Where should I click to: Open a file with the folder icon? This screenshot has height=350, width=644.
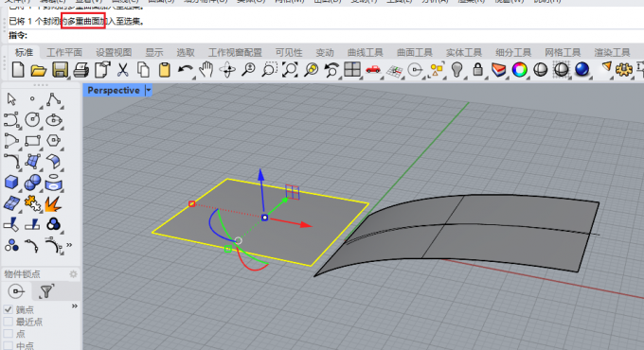[x=38, y=70]
